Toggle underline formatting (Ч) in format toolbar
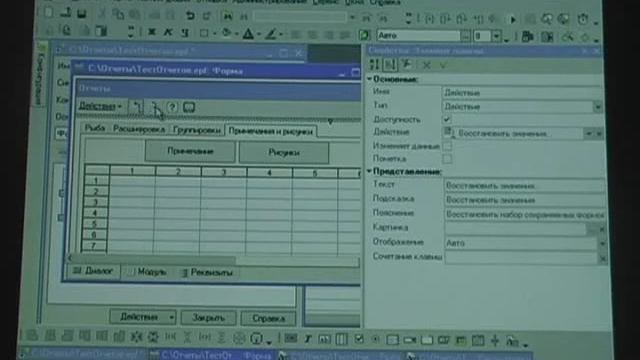The image size is (640, 360). coord(184,32)
